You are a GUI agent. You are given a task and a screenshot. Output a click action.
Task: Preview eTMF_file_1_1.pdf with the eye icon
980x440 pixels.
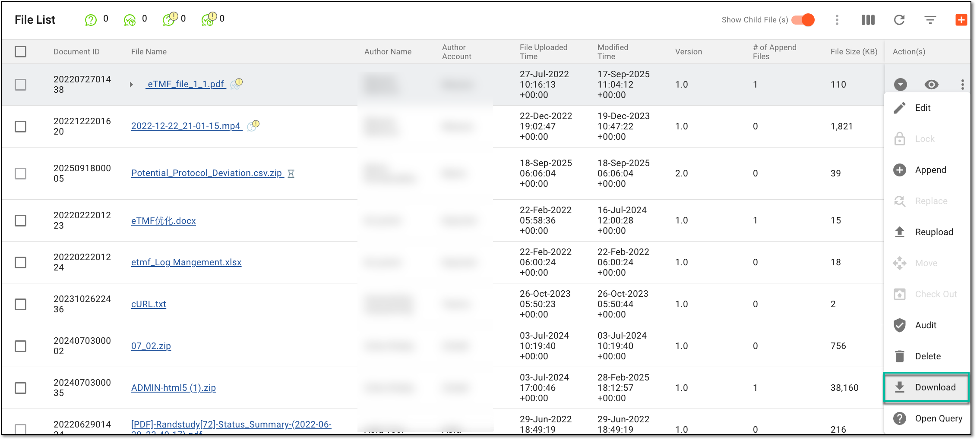coord(931,85)
